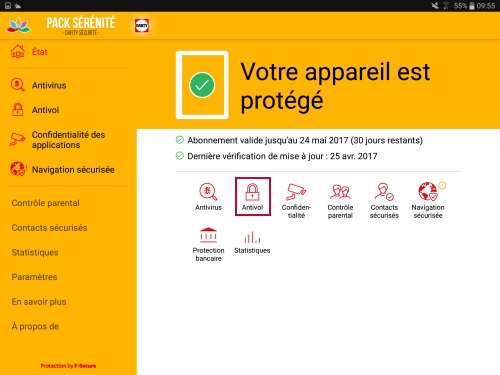
Task: Open the highlighted Antivol padlock tile
Action: pyautogui.click(x=253, y=197)
